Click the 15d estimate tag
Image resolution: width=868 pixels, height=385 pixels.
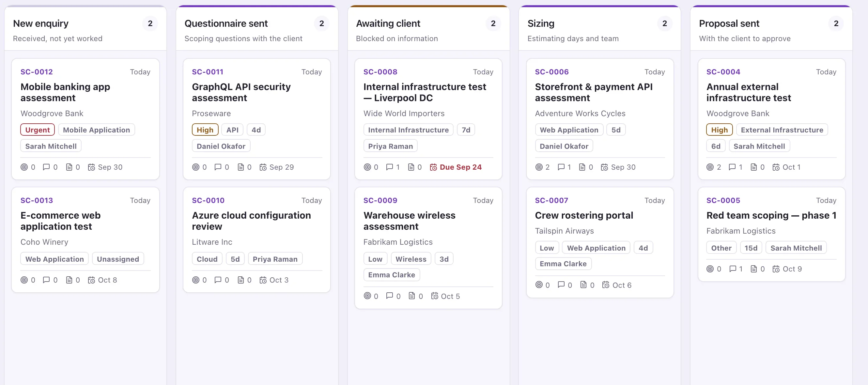click(x=751, y=248)
